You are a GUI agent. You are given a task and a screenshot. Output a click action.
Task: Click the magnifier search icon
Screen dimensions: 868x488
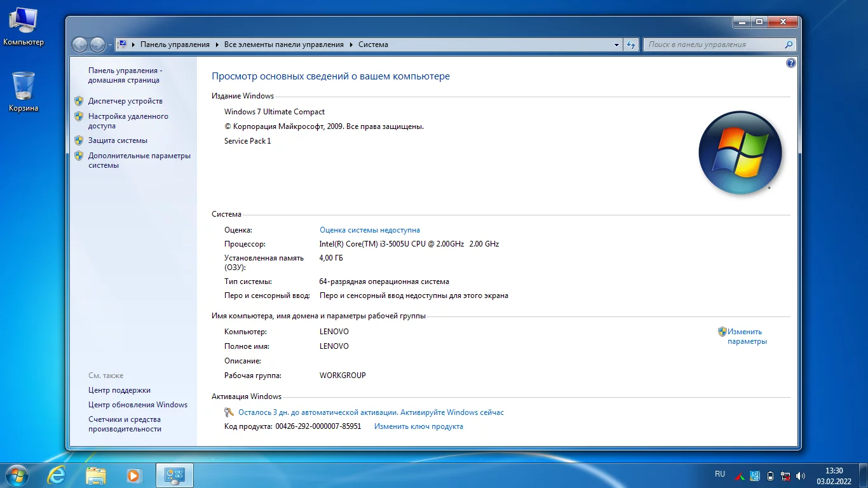click(789, 44)
